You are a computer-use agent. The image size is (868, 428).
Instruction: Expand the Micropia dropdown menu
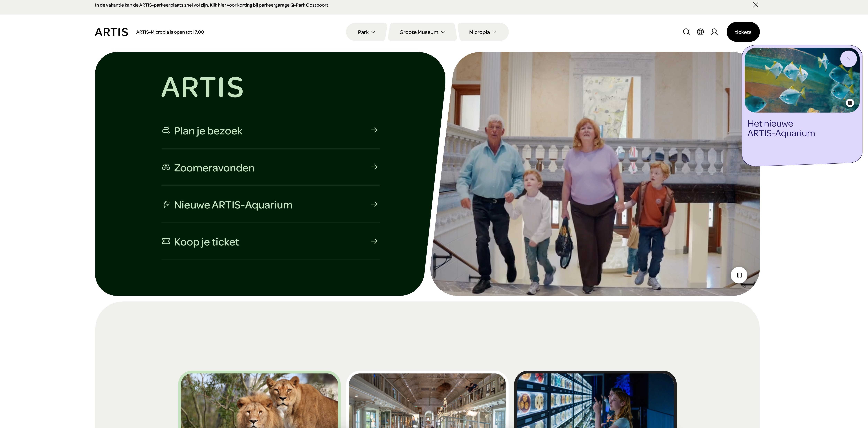483,32
